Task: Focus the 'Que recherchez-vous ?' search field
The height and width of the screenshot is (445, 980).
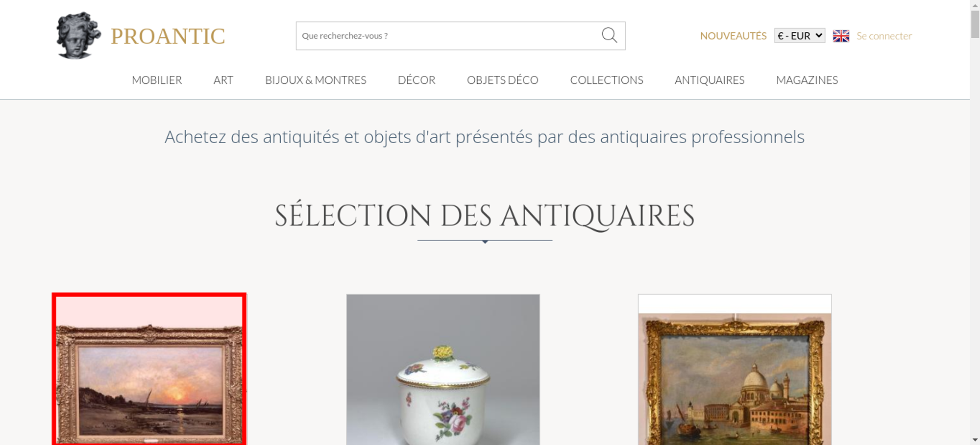Action: pyautogui.click(x=448, y=36)
